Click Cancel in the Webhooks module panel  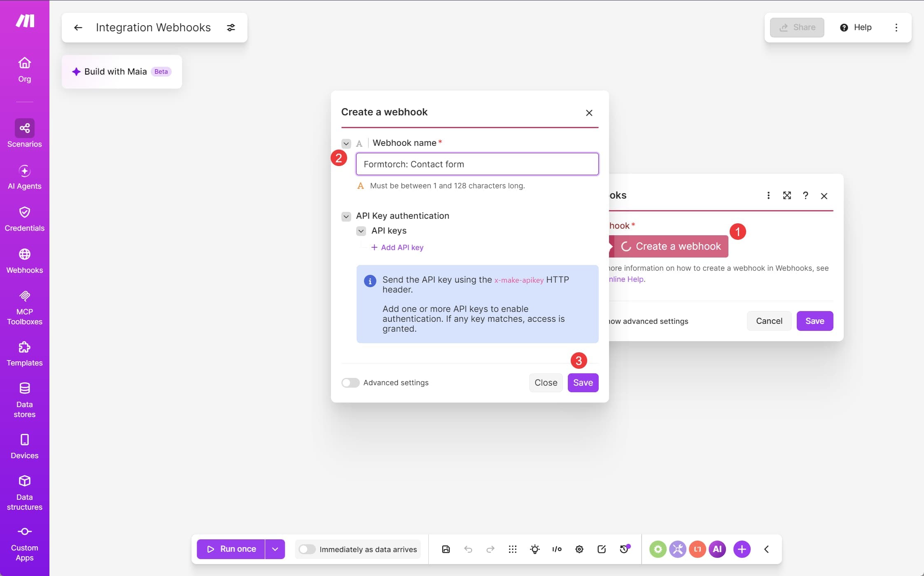point(769,321)
